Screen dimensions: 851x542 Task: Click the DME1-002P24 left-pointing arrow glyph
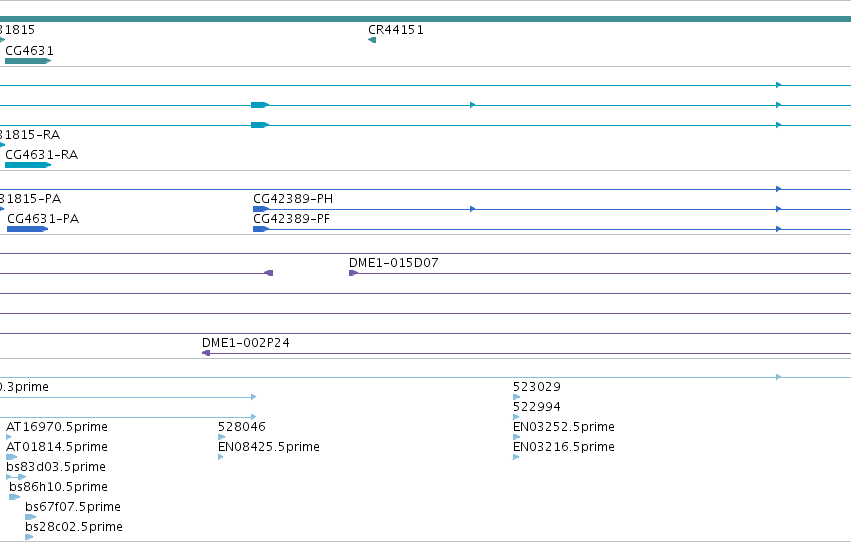tap(206, 353)
